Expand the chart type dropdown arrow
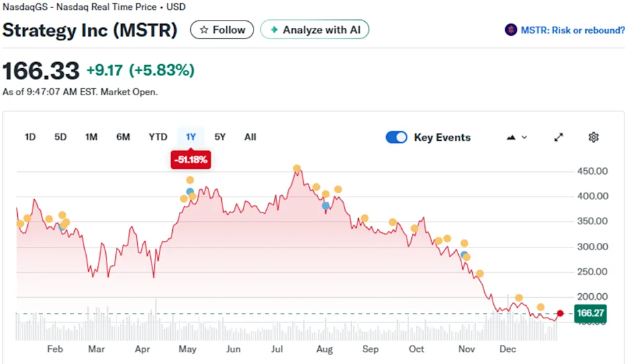The height and width of the screenshot is (364, 635). coord(524,137)
